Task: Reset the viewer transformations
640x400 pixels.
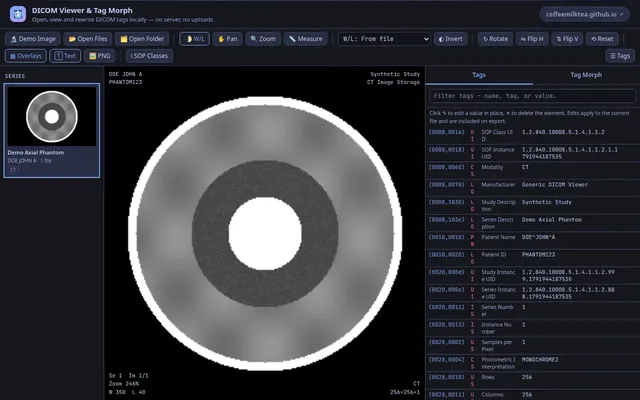Action: (602, 39)
